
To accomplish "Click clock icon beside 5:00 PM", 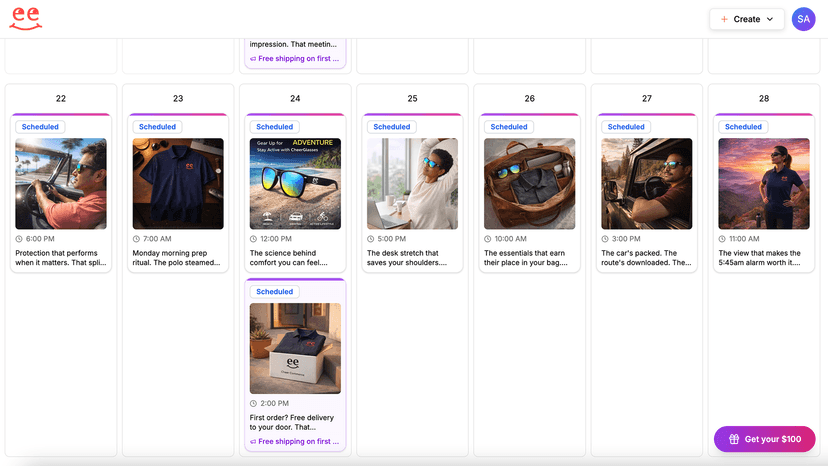I will click(371, 239).
